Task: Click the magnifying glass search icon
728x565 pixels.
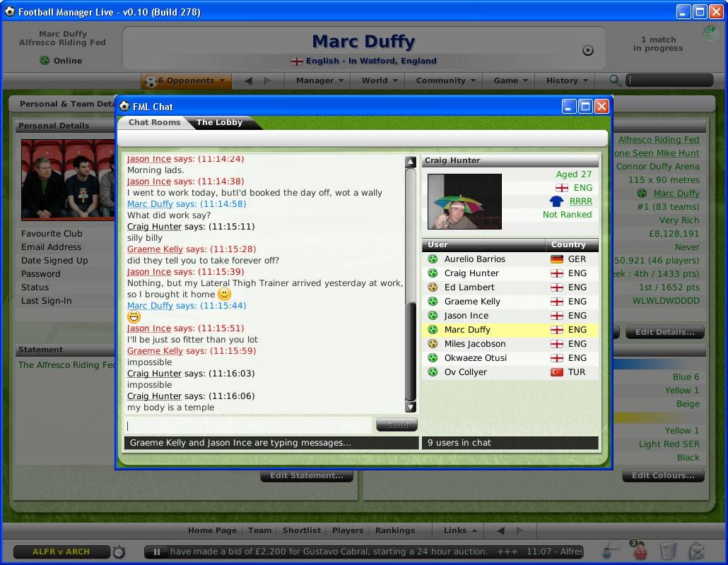Action: point(616,81)
